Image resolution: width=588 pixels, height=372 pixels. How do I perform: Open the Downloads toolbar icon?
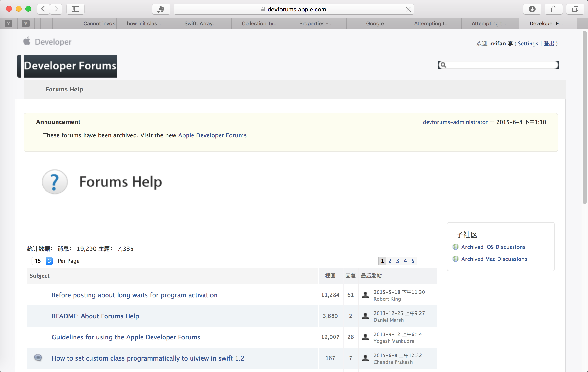(x=532, y=9)
